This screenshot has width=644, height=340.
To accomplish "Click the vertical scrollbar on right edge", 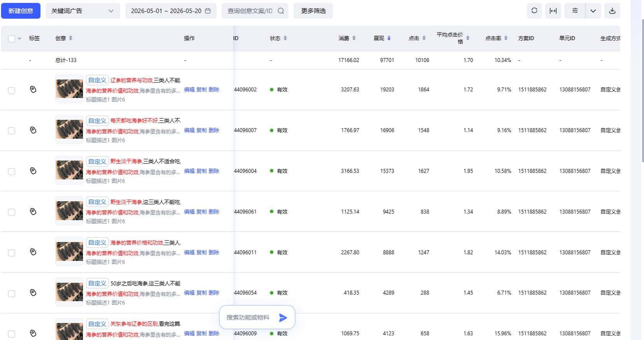I will (642, 89).
